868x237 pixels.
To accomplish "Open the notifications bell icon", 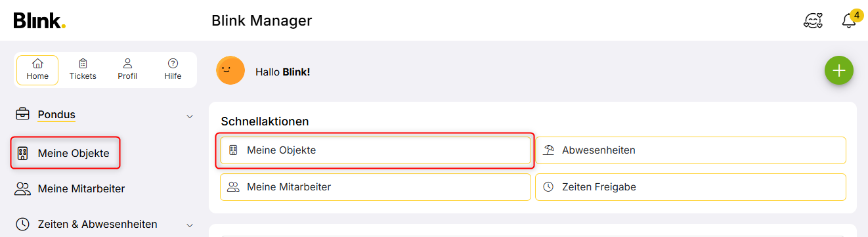I will [849, 21].
